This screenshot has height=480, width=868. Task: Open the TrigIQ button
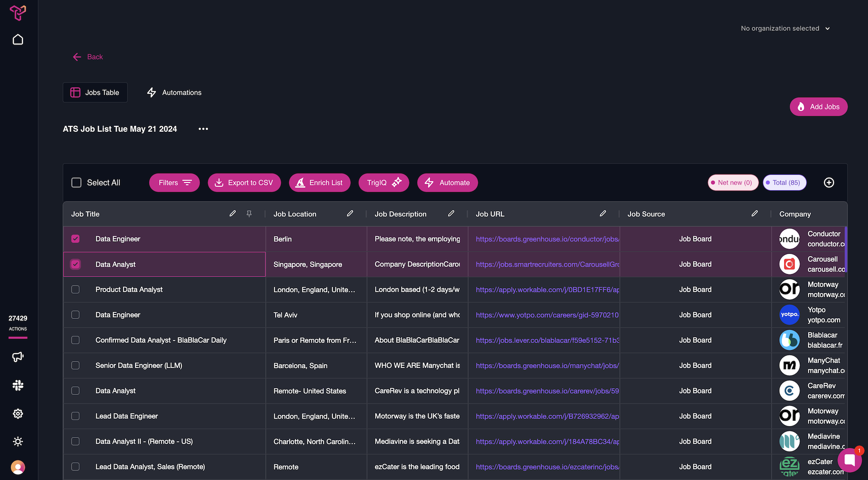coord(384,183)
